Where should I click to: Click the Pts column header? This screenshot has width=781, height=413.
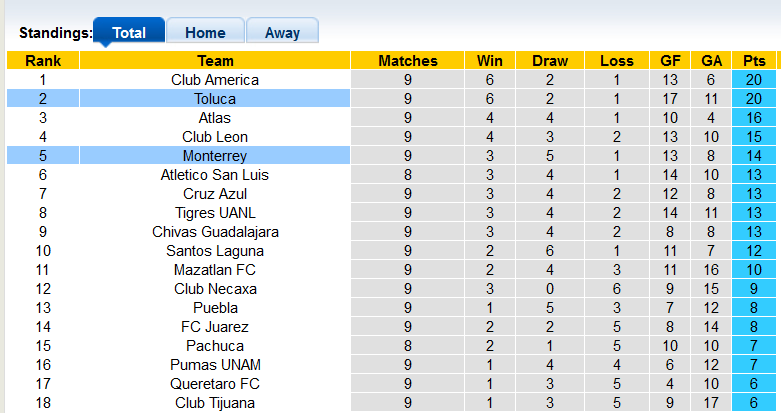click(754, 61)
